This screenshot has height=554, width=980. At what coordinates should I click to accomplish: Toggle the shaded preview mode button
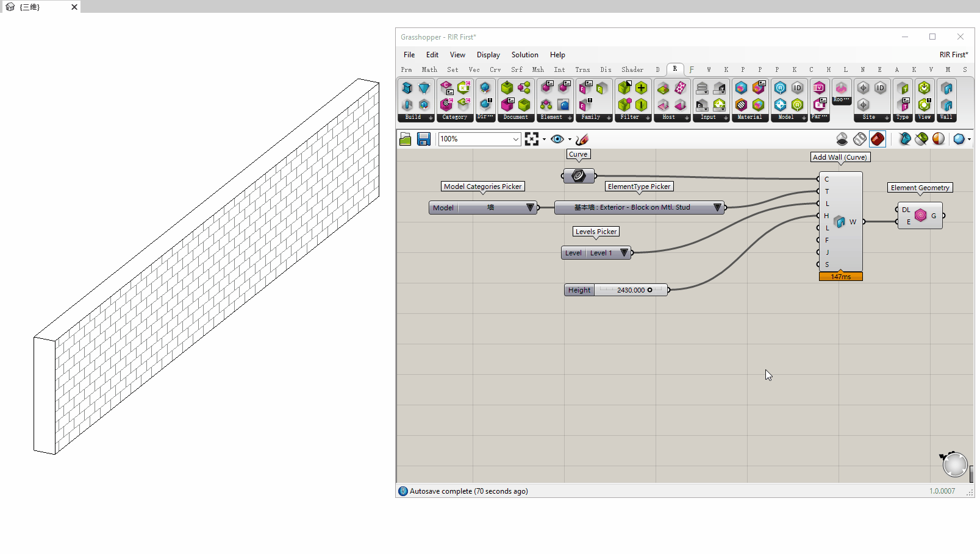(878, 139)
